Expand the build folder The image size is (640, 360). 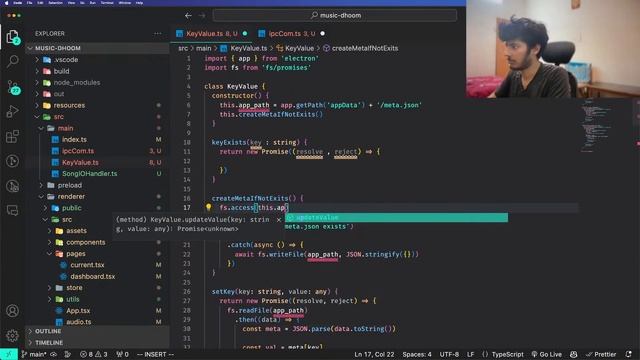(98, 71)
